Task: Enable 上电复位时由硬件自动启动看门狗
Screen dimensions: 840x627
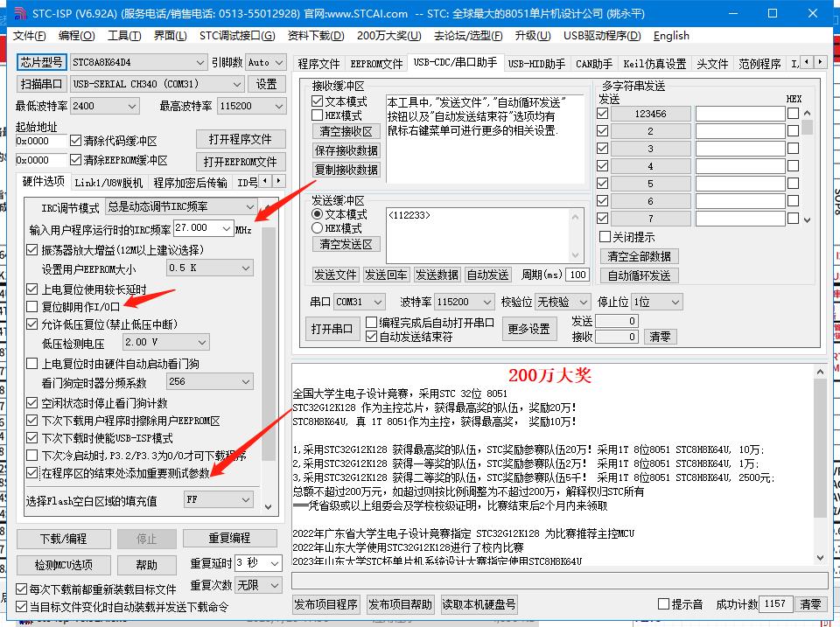Action: coord(32,364)
